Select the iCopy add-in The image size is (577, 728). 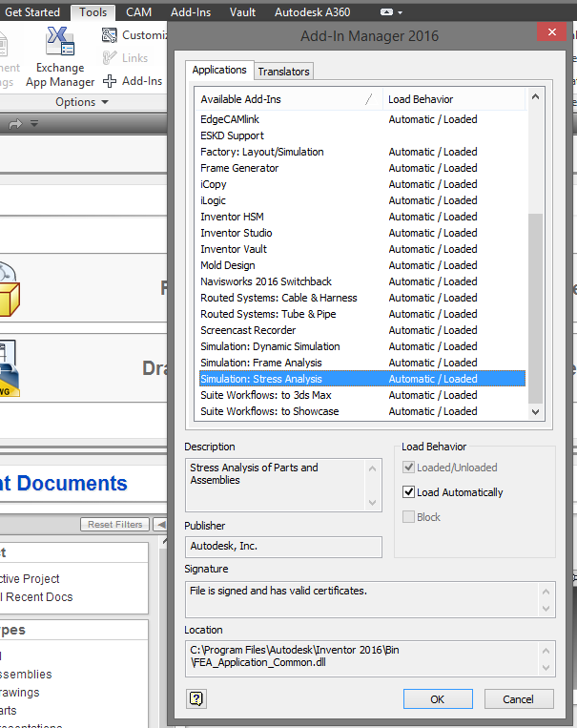362,184
